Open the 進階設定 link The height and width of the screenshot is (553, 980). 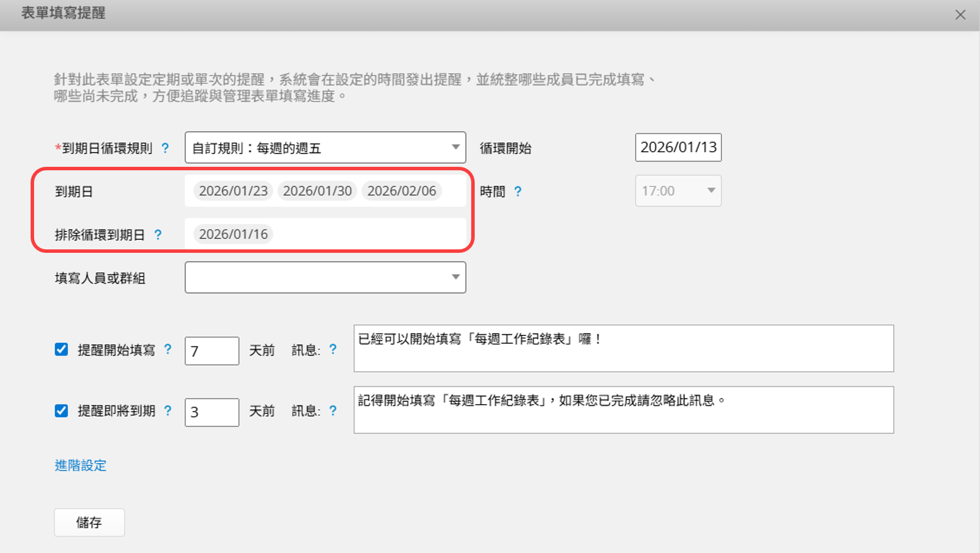click(80, 465)
